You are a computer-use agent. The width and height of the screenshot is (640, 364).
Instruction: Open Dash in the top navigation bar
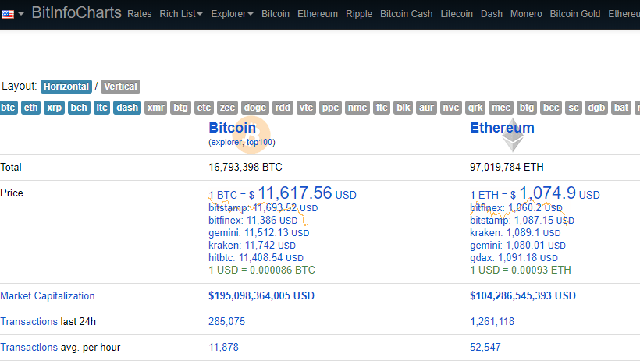492,14
